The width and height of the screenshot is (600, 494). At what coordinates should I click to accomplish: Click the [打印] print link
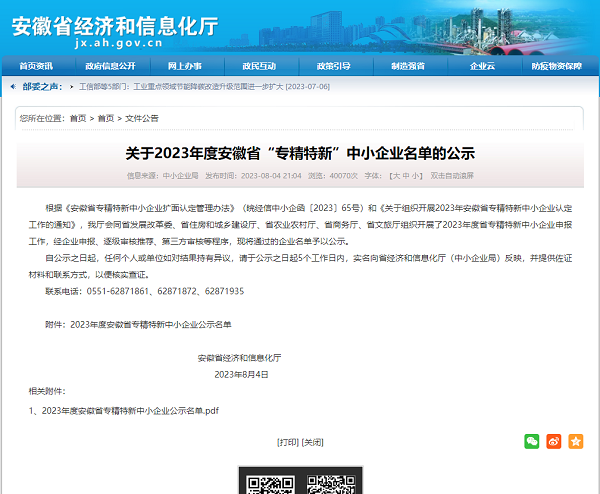tap(288, 442)
